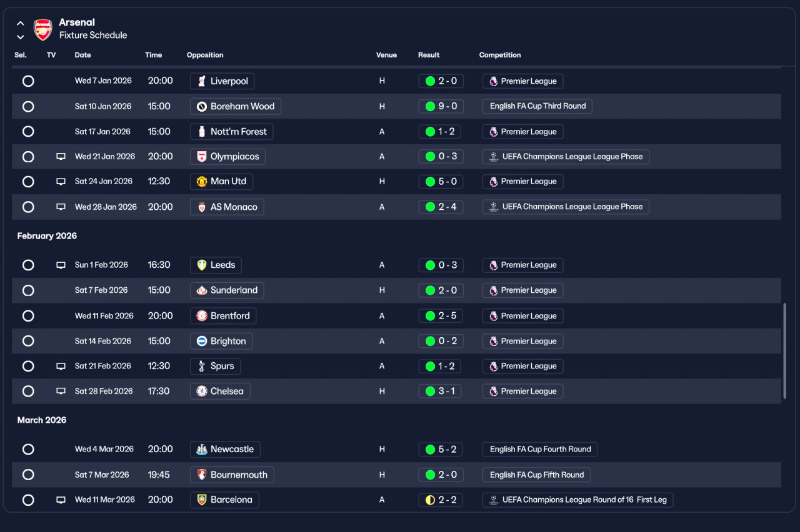Click the Barcelona club crest
Image resolution: width=800 pixels, height=532 pixels.
(201, 500)
